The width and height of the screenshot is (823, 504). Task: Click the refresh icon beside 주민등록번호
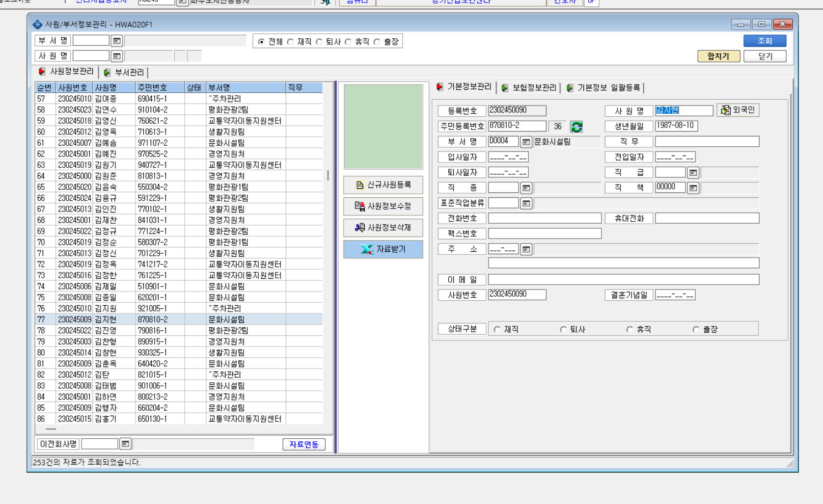tap(576, 127)
